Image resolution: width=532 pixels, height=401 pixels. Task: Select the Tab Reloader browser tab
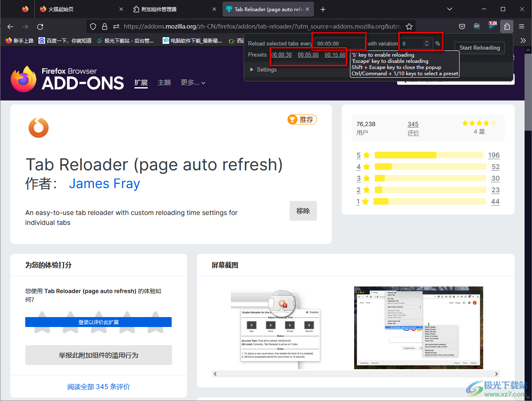coord(268,9)
